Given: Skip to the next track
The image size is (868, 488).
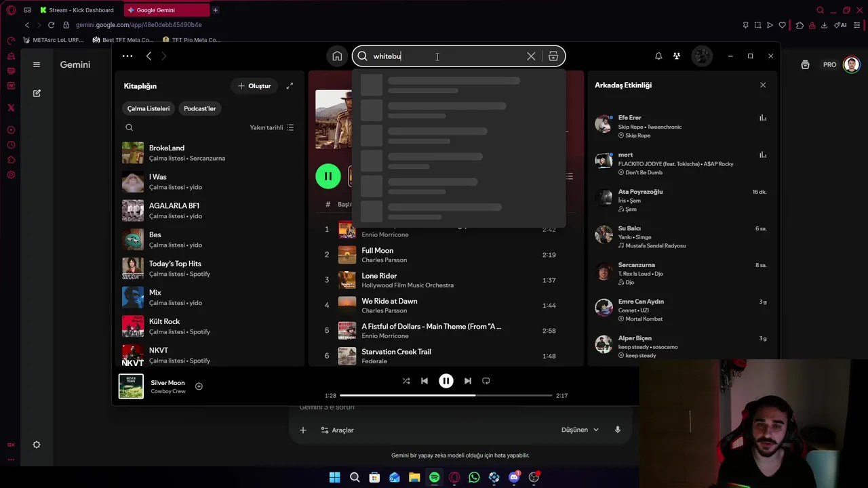Looking at the screenshot, I should [x=467, y=381].
